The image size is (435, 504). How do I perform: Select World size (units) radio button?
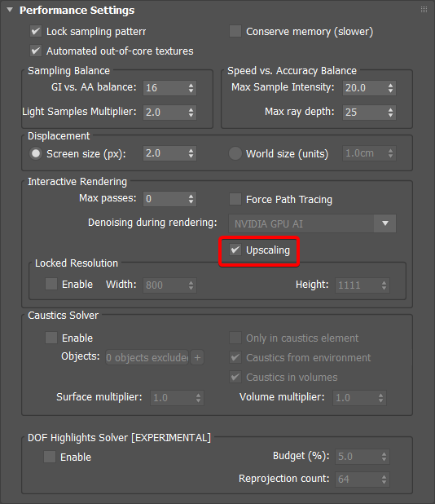coord(235,153)
